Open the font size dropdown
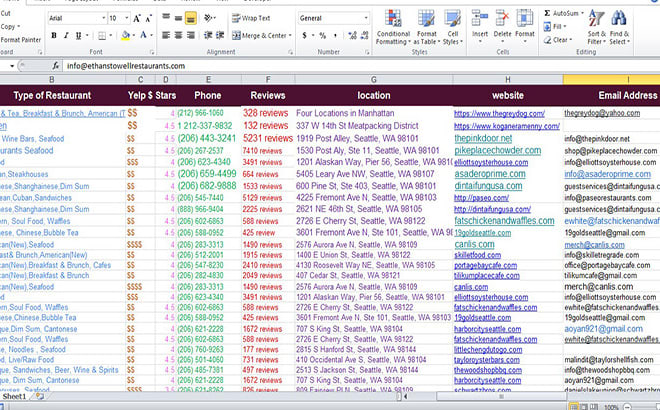This screenshot has height=410, width=660. pyautogui.click(x=127, y=18)
